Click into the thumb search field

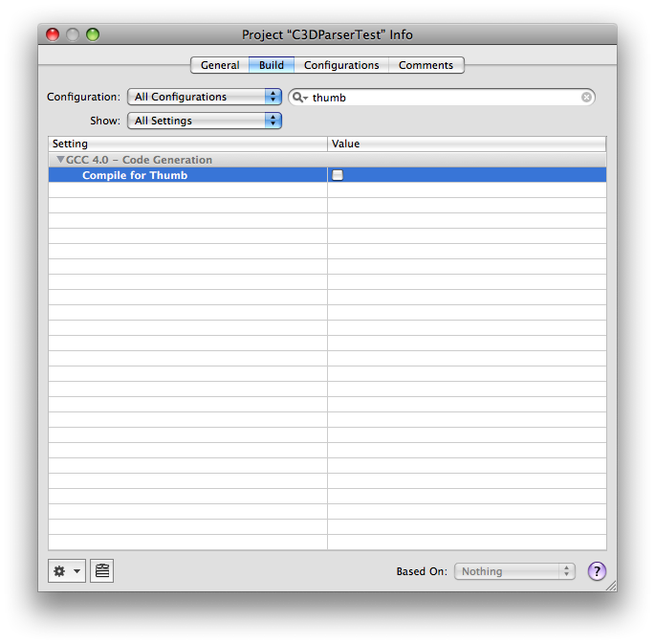click(x=443, y=98)
